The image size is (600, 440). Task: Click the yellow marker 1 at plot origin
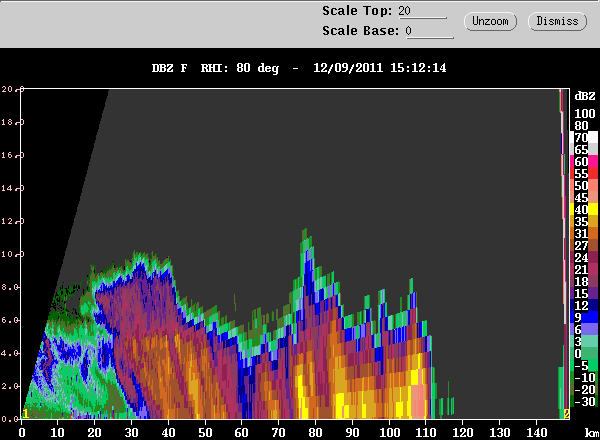[x=25, y=413]
